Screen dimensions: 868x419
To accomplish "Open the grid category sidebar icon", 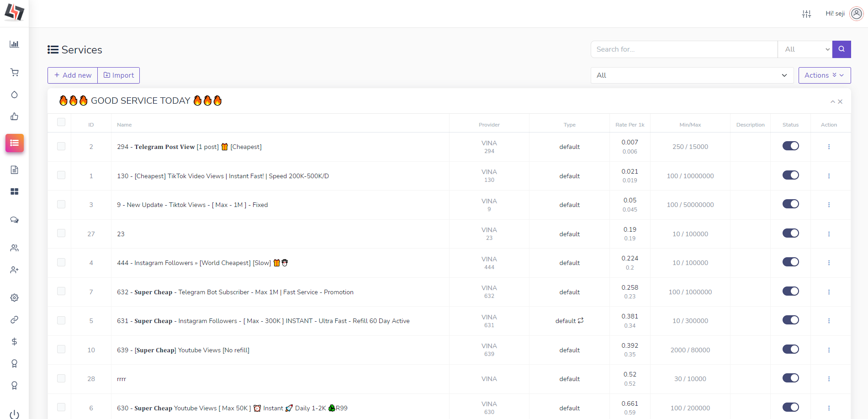I will (x=14, y=191).
